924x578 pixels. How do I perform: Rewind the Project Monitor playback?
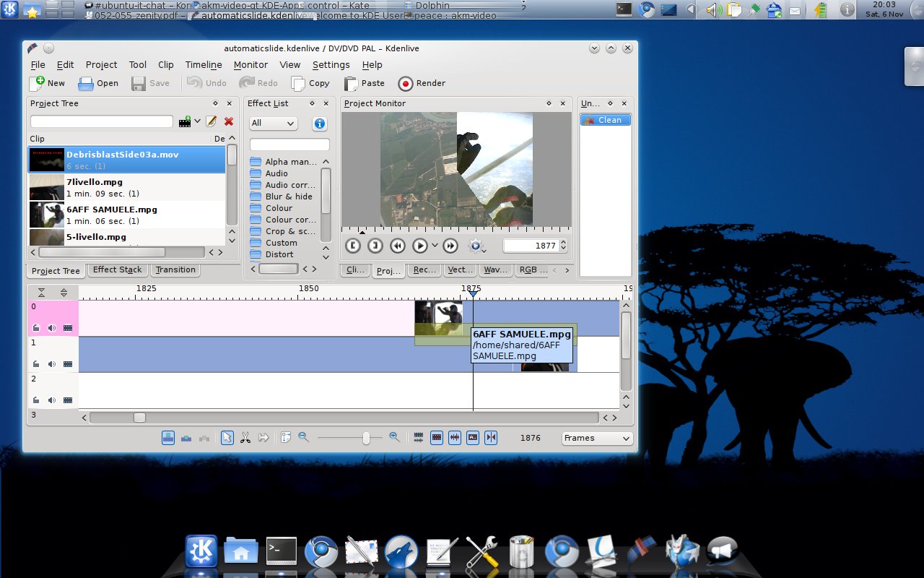tap(397, 246)
